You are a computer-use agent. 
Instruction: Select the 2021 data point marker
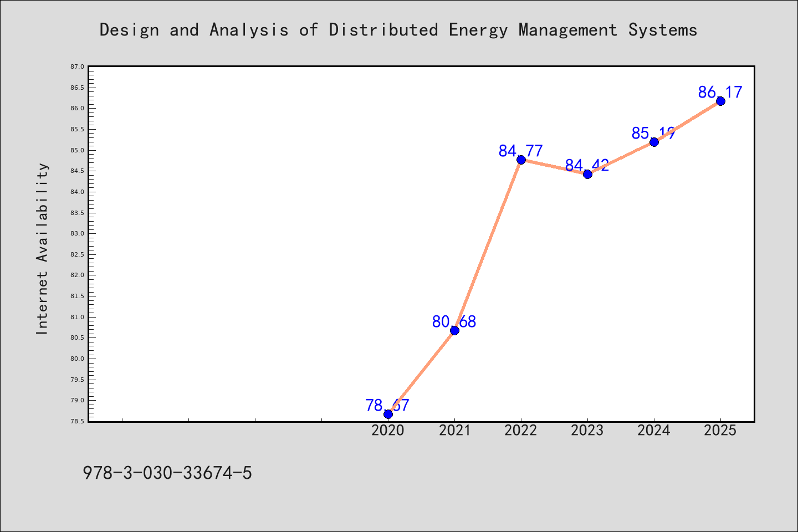coord(454,330)
